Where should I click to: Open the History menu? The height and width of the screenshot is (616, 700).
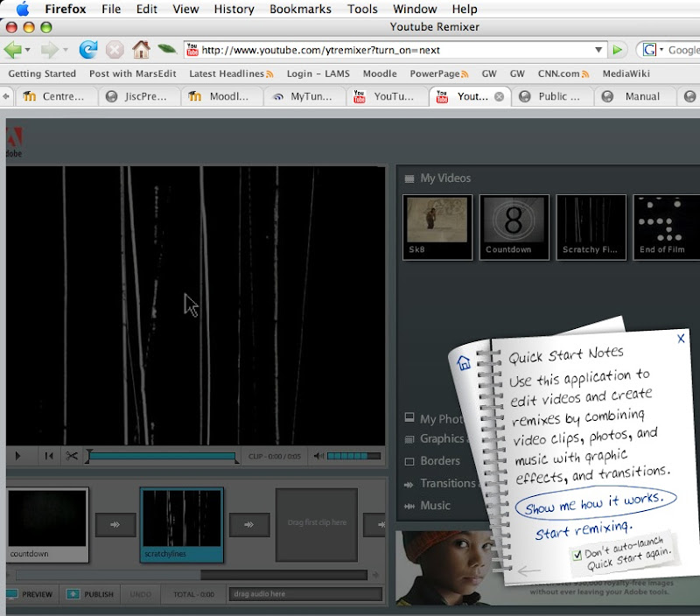(234, 9)
